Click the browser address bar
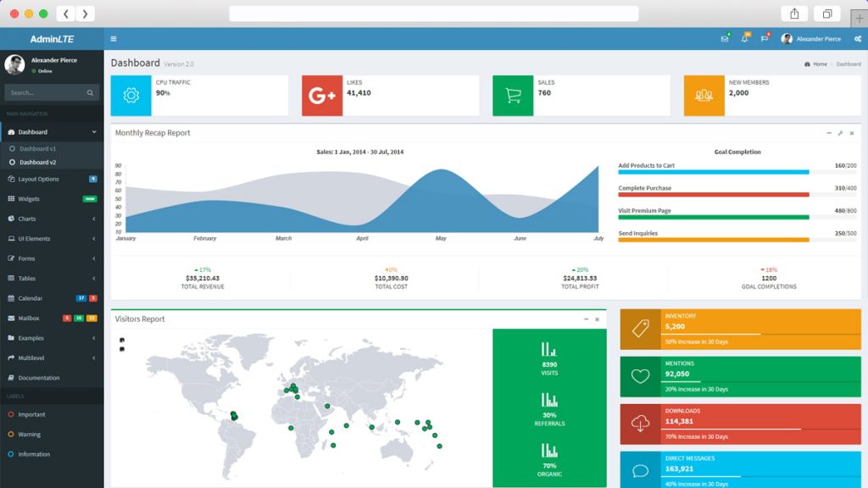This screenshot has height=488, width=868. point(434,14)
